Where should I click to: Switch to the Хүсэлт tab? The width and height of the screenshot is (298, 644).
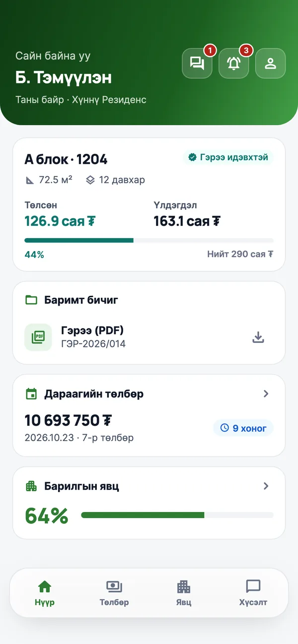[x=253, y=593]
